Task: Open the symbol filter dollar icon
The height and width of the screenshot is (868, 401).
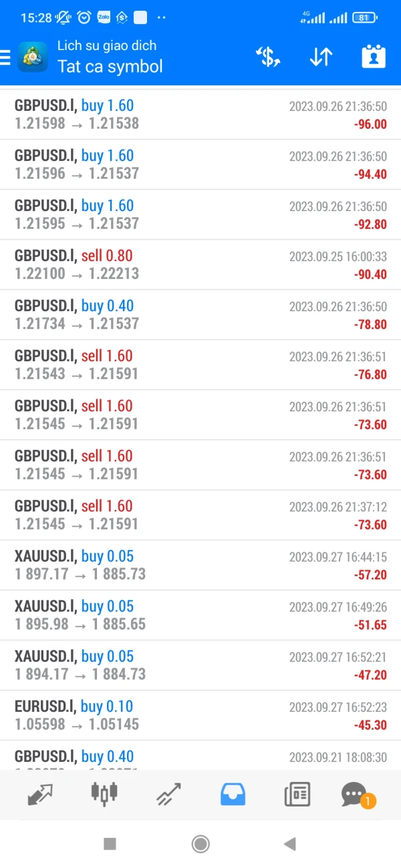Action: coord(268,57)
